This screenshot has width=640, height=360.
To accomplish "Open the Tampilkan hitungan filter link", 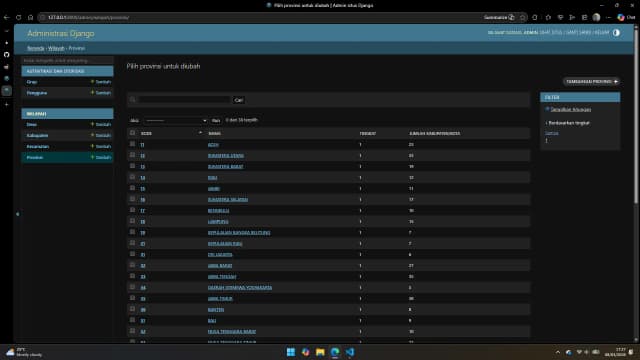I will point(570,109).
